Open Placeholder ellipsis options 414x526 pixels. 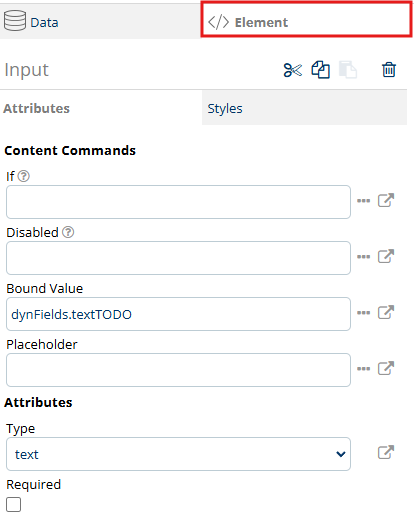click(363, 369)
